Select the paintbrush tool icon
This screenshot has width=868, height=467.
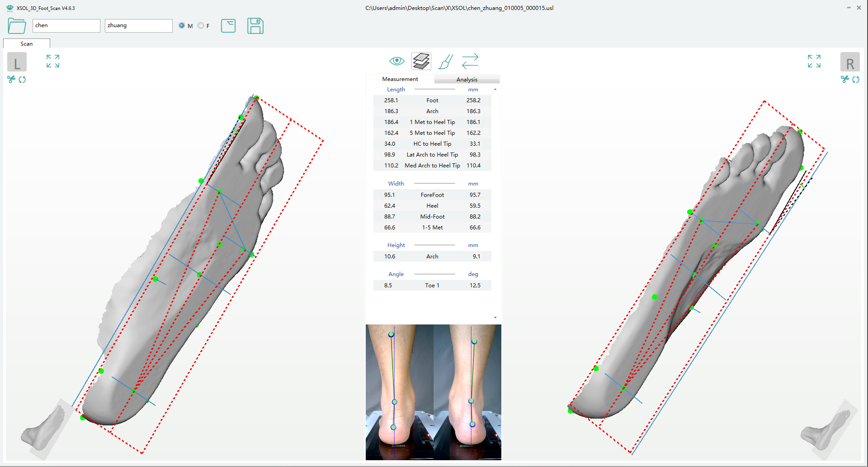point(446,62)
